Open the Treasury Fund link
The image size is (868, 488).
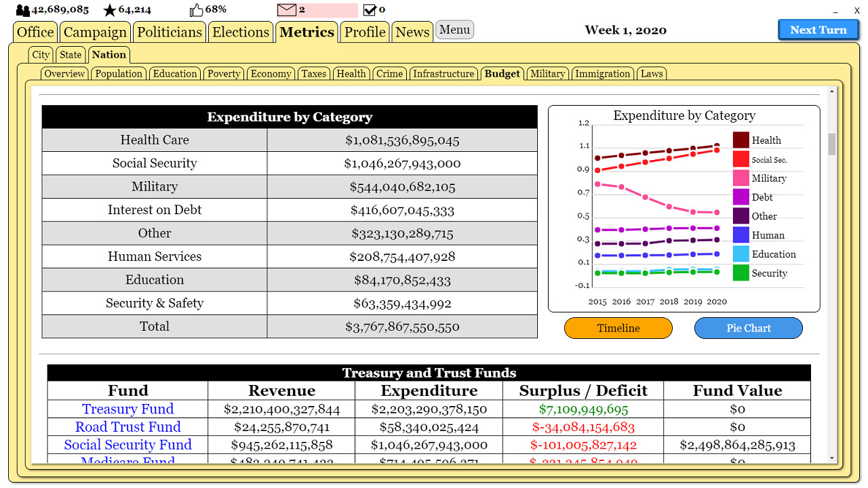click(x=127, y=409)
